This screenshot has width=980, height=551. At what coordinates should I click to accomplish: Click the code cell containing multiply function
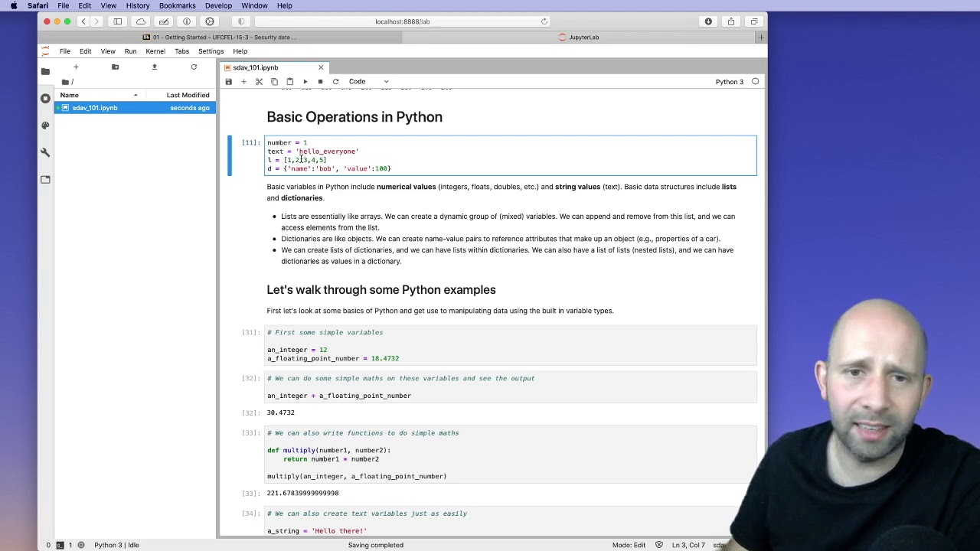pos(511,455)
